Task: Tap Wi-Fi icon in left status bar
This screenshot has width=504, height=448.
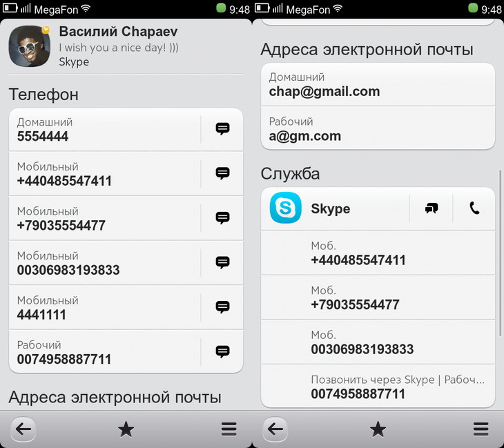Action: click(86, 9)
